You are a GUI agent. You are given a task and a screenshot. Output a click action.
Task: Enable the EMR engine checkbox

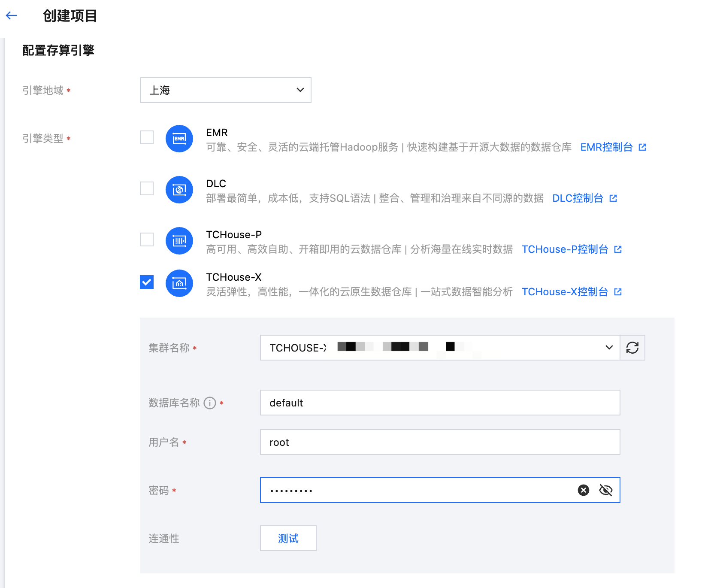(x=147, y=137)
